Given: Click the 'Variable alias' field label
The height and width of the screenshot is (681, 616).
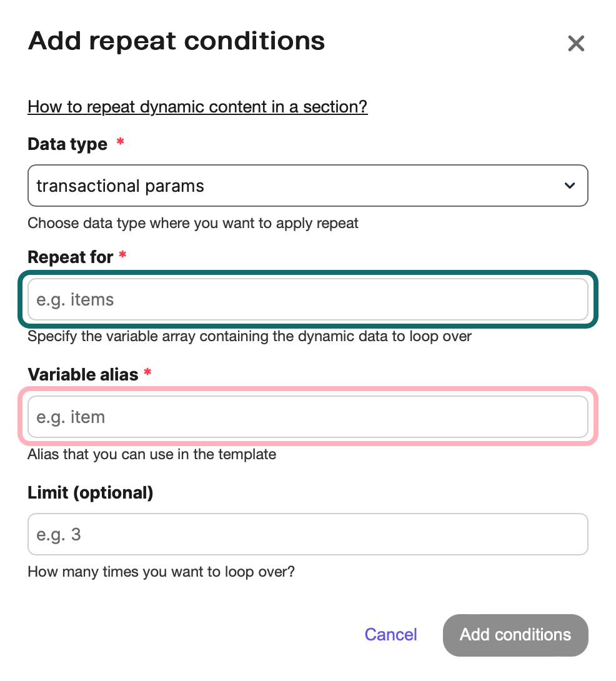Looking at the screenshot, I should point(82,374).
